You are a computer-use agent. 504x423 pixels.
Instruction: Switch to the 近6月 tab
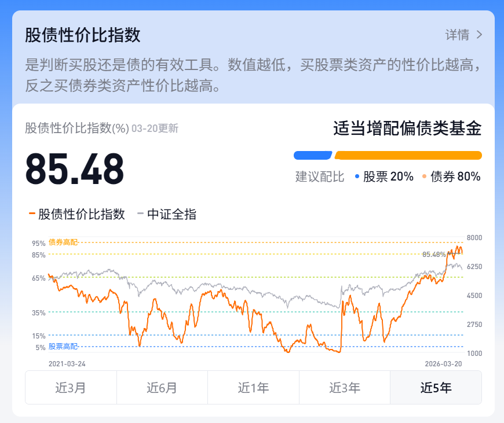[162, 388]
